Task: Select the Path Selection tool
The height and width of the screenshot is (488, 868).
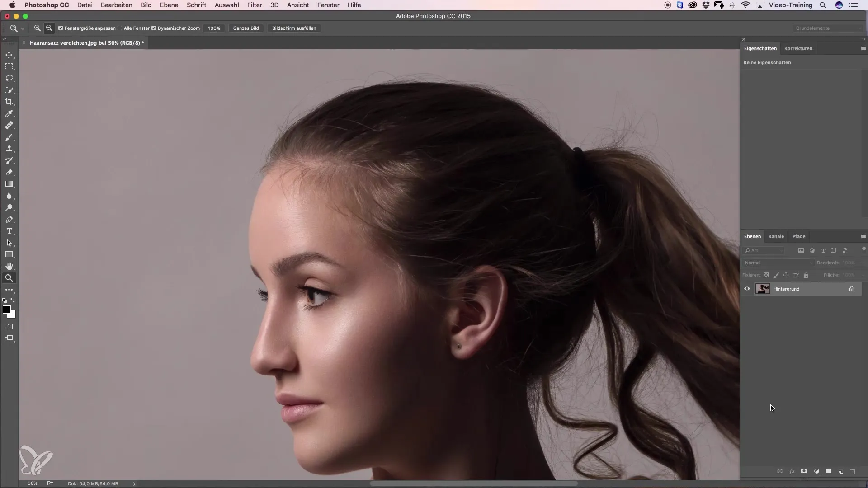Action: [x=9, y=243]
